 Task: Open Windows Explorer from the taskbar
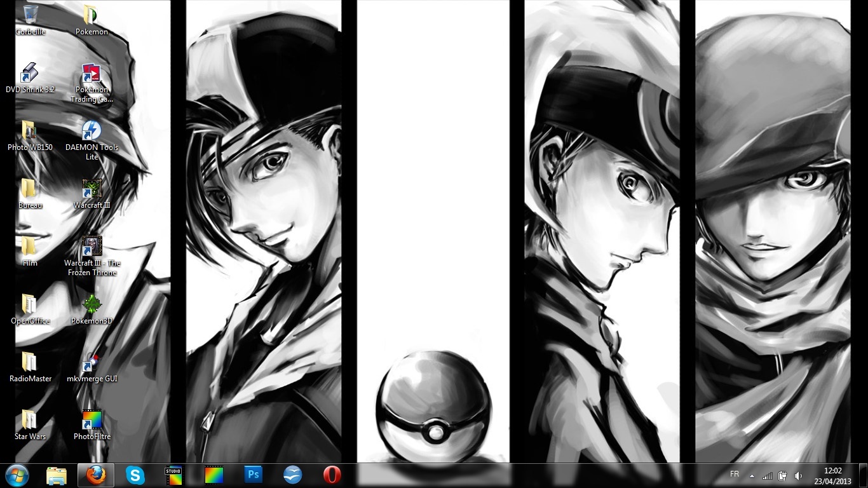pyautogui.click(x=57, y=475)
